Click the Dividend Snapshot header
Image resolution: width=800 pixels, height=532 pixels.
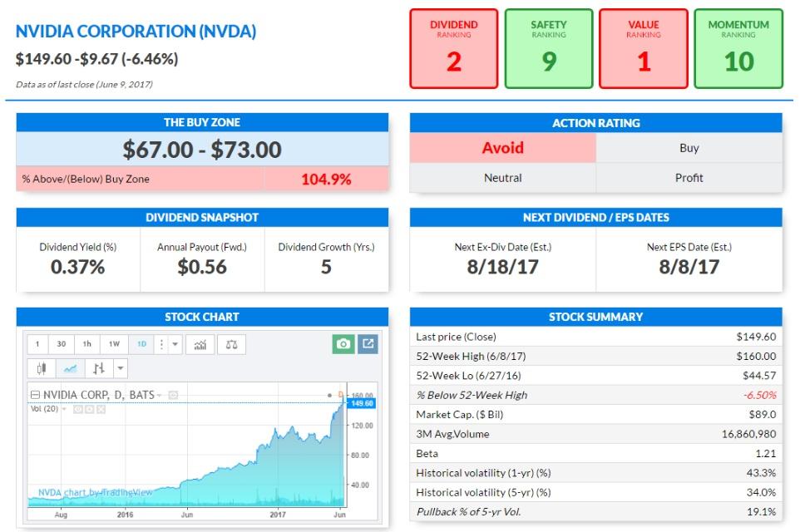(202, 217)
